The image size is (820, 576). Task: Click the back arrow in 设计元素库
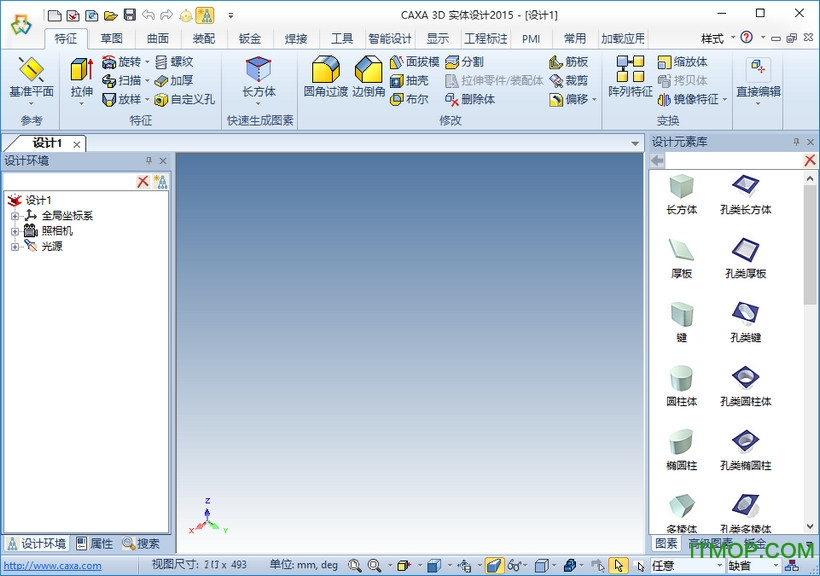coord(657,160)
